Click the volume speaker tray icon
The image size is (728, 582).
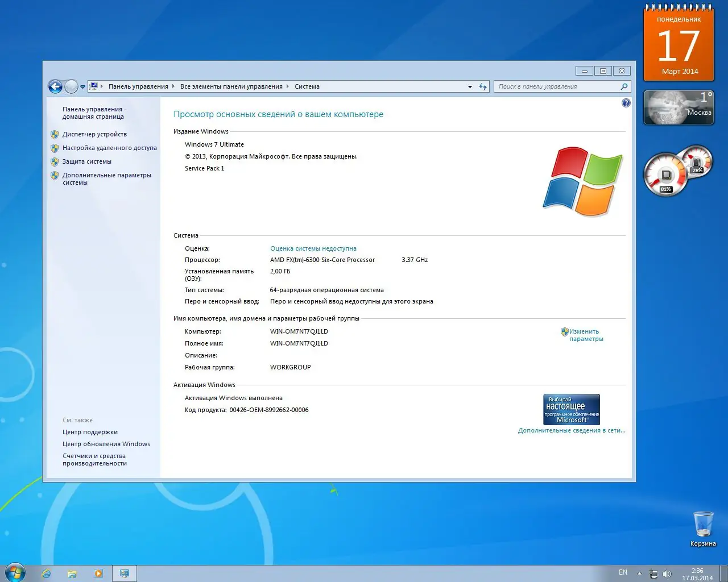tap(667, 574)
